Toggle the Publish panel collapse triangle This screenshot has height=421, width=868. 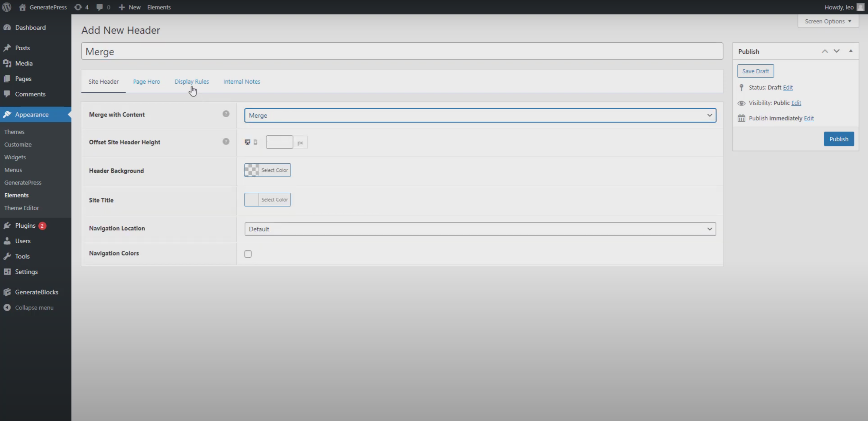pos(851,51)
